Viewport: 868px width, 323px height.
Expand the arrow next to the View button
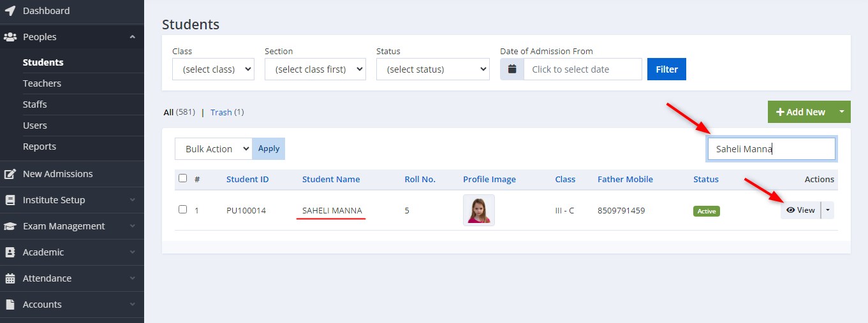[x=828, y=210]
